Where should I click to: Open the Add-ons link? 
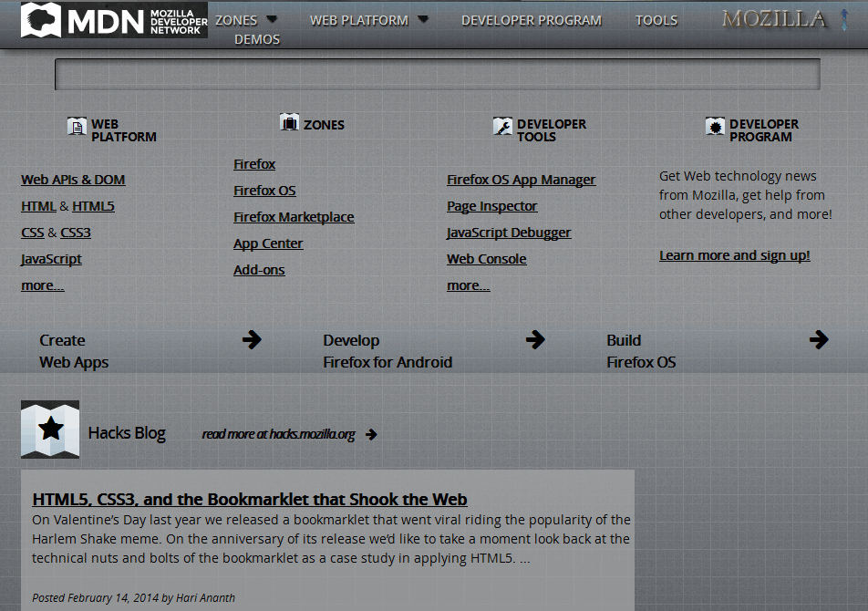point(259,270)
